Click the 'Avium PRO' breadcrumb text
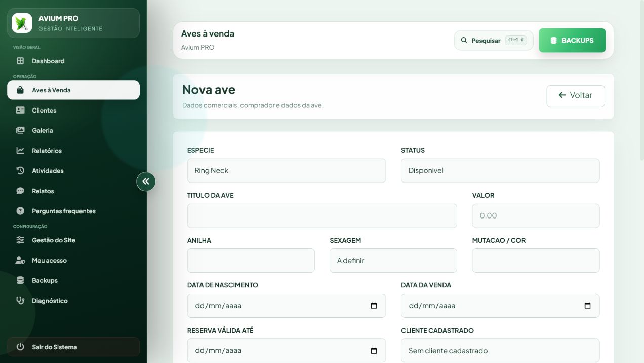Viewport: 644px width, 363px height. 197,47
